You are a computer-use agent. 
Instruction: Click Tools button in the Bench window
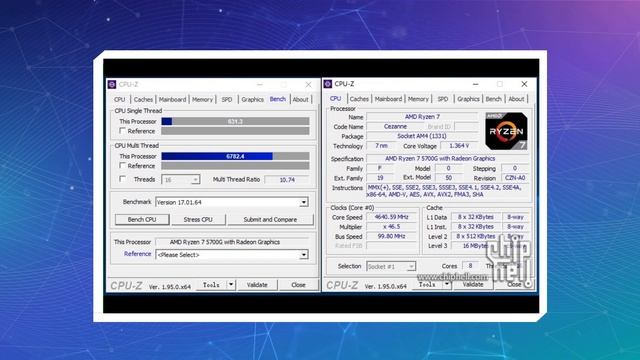click(211, 284)
